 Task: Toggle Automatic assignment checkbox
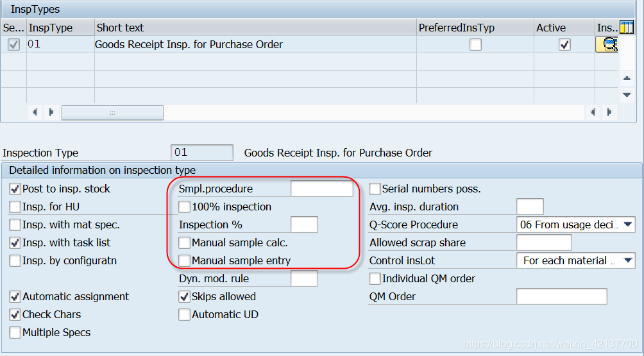tap(15, 296)
